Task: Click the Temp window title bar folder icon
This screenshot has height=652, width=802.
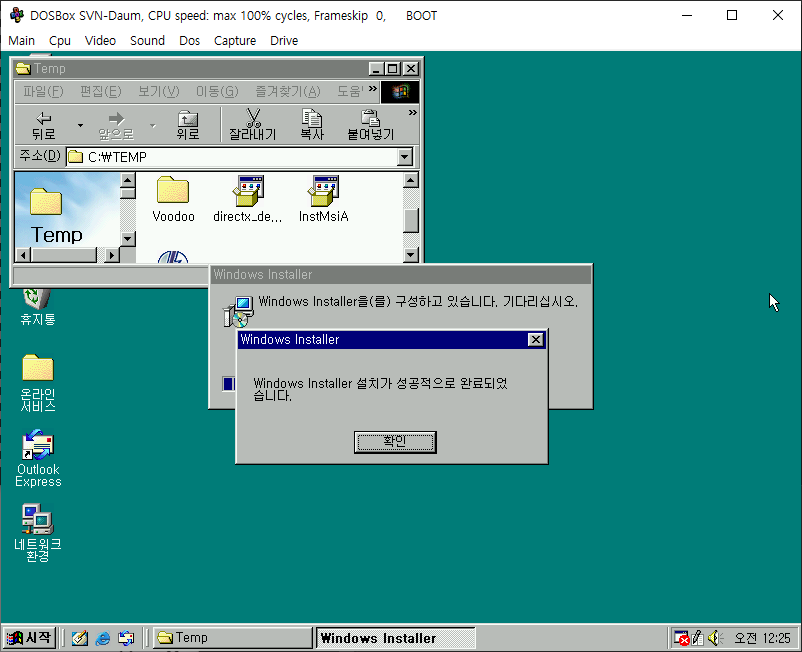Action: (23, 69)
